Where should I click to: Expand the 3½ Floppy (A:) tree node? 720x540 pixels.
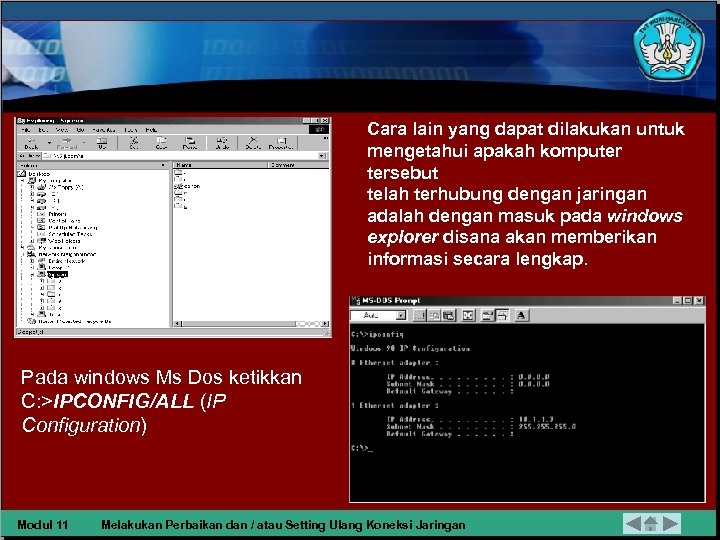tap(32, 187)
